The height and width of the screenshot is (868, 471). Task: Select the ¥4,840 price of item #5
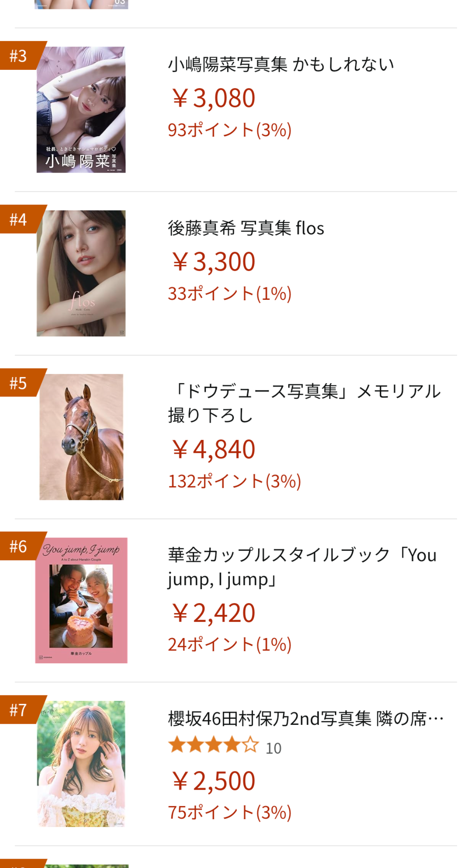tap(213, 449)
